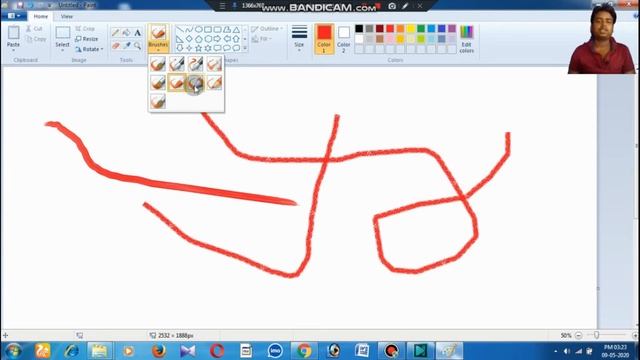Image resolution: width=640 pixels, height=360 pixels.
Task: Open the Size thickness dropdown
Action: 299,39
